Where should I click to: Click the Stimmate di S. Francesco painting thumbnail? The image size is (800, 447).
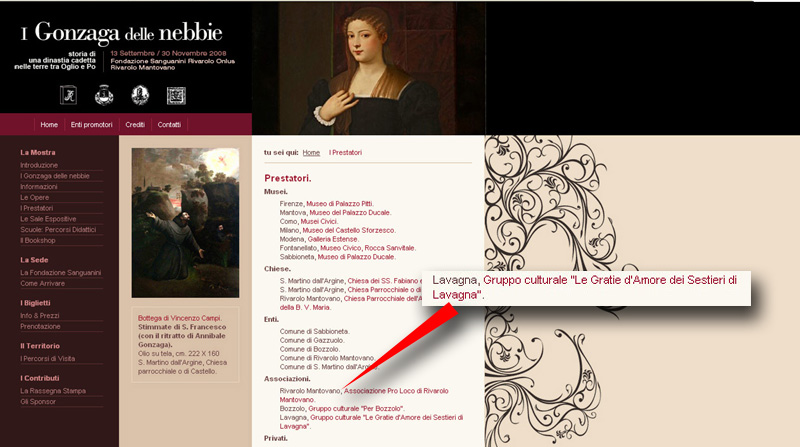point(185,223)
